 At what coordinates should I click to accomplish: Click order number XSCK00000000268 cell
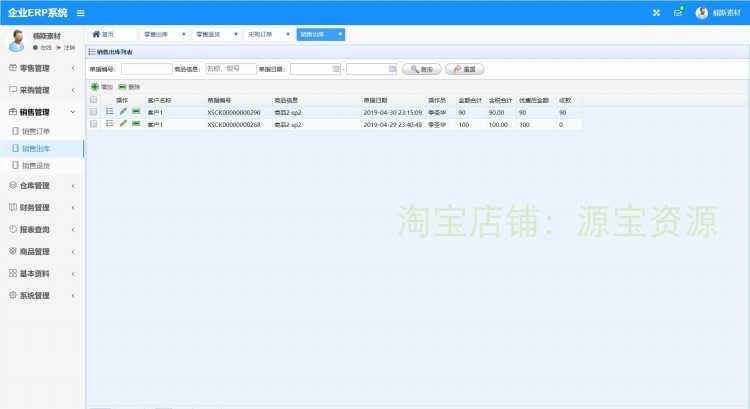coord(234,124)
